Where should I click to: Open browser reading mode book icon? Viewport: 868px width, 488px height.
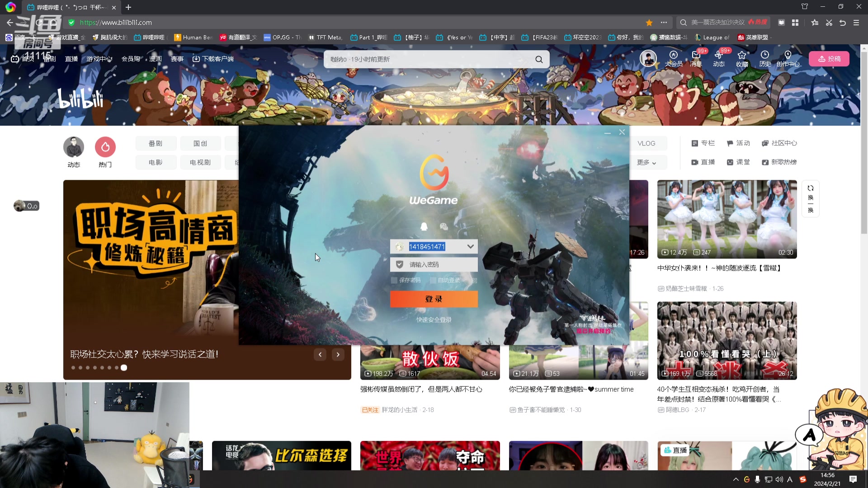pyautogui.click(x=781, y=23)
